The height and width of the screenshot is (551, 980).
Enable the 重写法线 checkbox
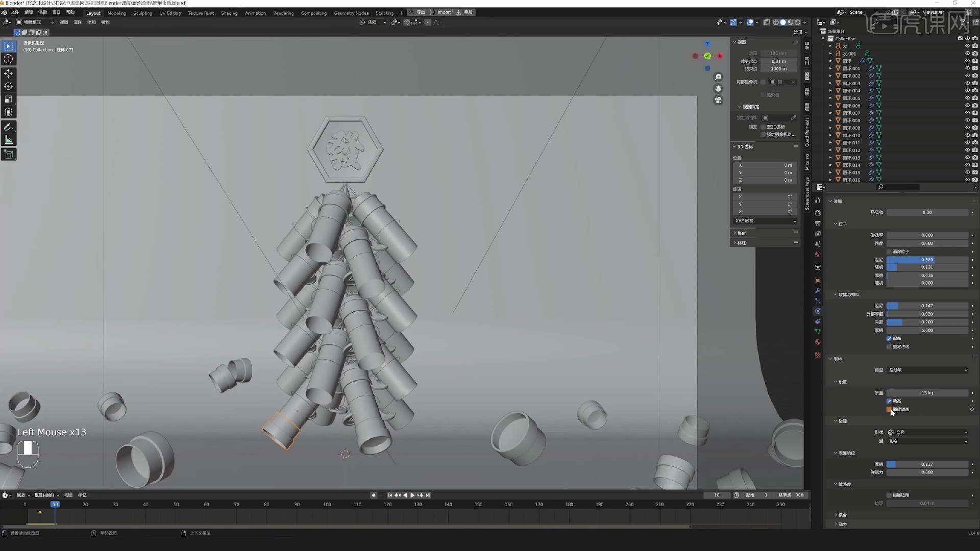889,347
